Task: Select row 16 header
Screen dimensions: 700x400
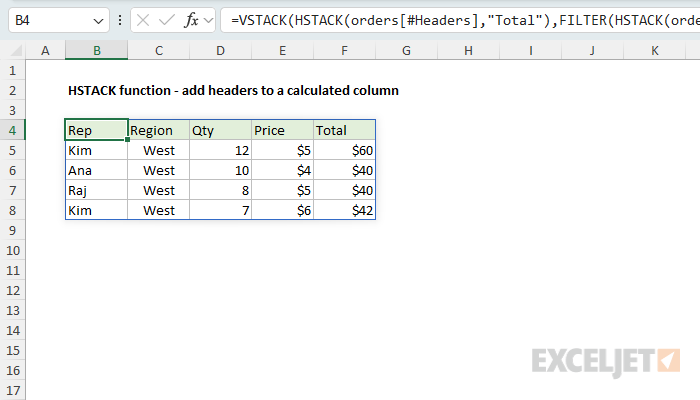Action: click(12, 371)
